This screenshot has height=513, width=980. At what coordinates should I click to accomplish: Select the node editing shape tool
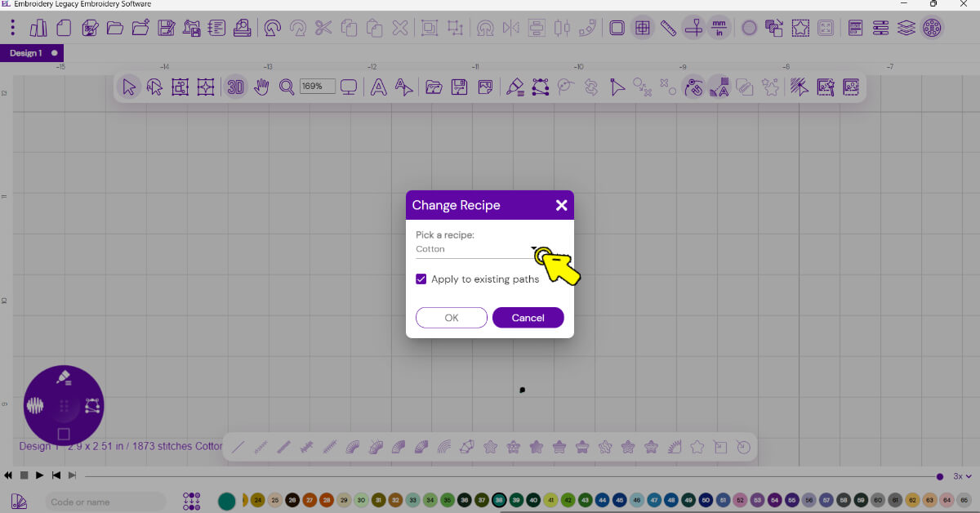[540, 87]
